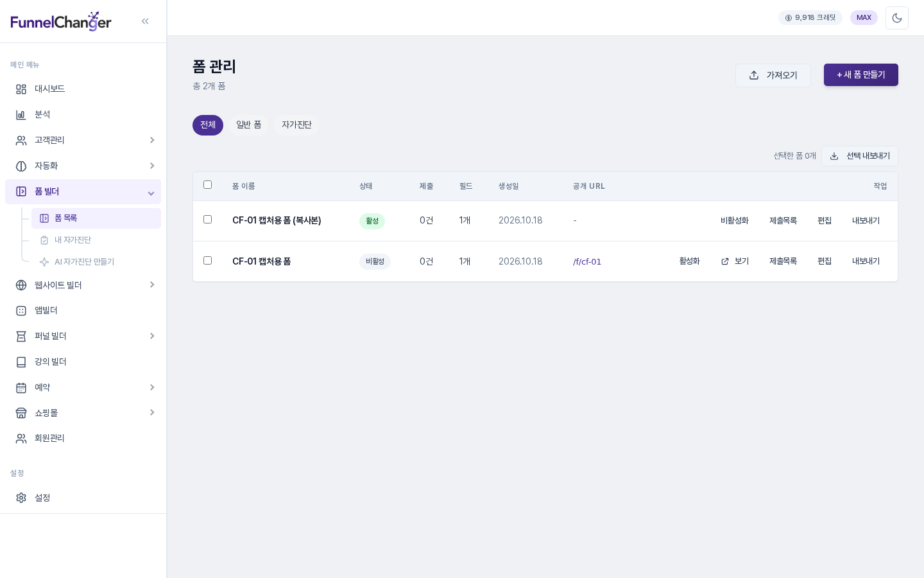Screen dimensions: 924x578
Task: Expand the 웹사이트 빌더 menu chevron
Action: [152, 285]
